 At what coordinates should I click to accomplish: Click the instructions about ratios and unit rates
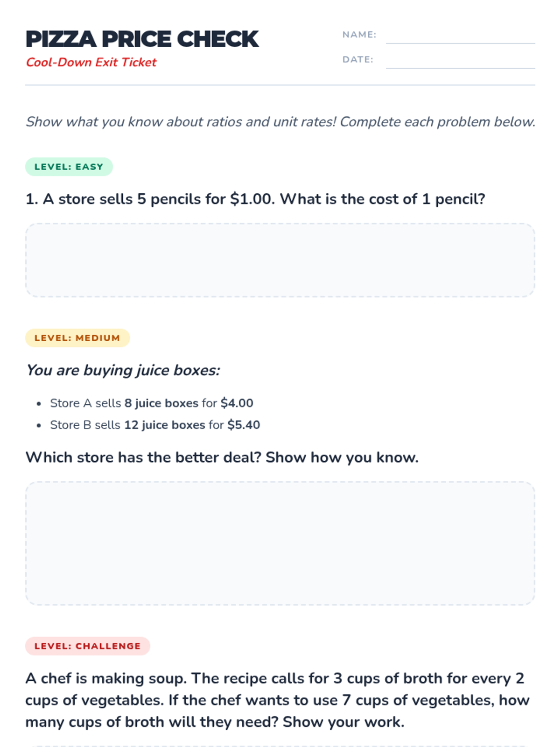280,122
